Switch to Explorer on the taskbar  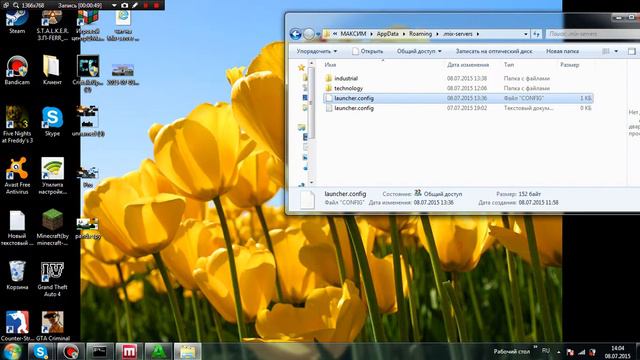coord(188,351)
